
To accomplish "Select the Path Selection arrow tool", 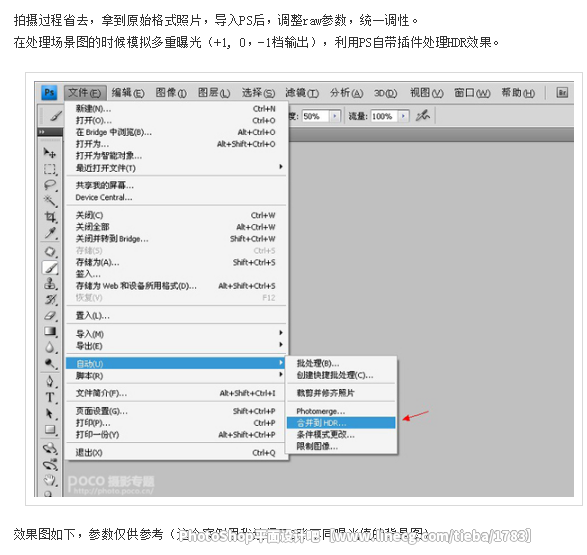I will pos(50,414).
